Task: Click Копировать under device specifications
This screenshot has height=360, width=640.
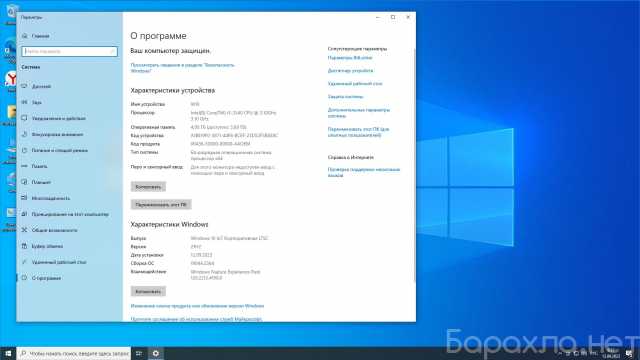Action: (x=148, y=187)
